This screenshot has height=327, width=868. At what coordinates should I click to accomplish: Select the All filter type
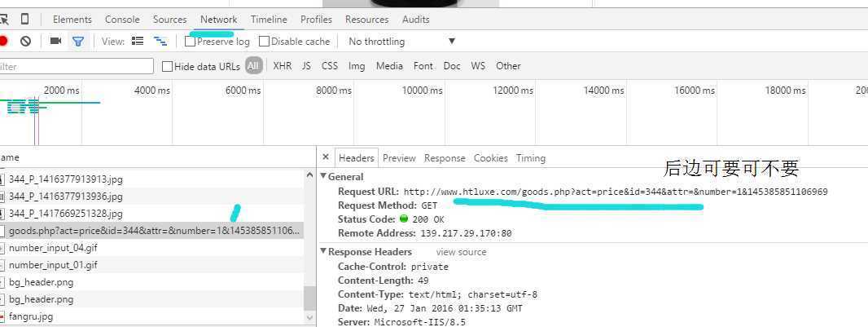point(253,66)
